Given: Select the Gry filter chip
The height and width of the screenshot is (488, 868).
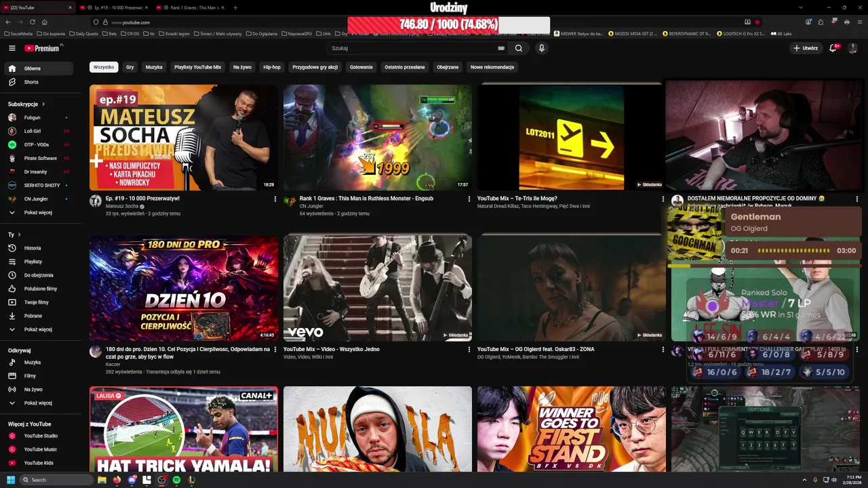Looking at the screenshot, I should click(130, 67).
